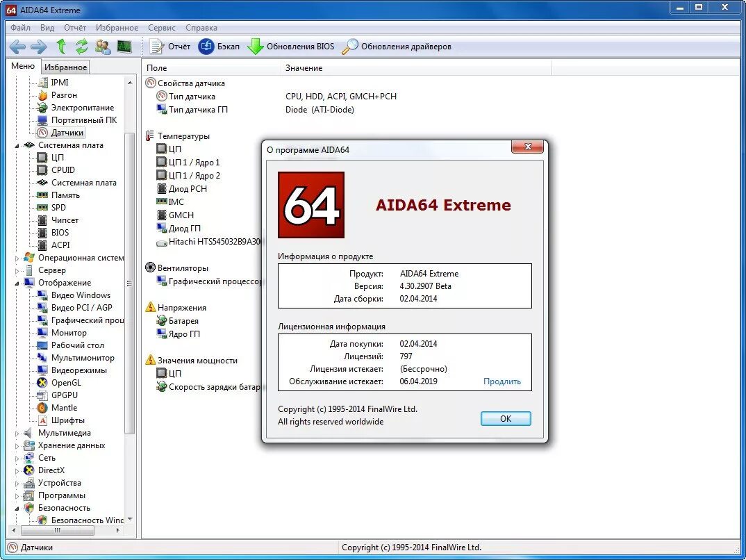Viewport: 746px width, 560px height.
Task: Open the users icon in the toolbar
Action: [103, 47]
